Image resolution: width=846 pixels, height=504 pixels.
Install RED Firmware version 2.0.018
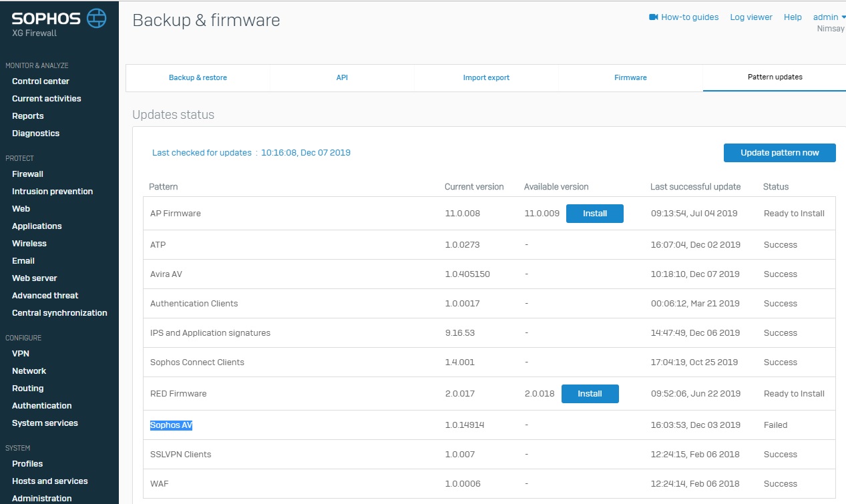pos(590,394)
